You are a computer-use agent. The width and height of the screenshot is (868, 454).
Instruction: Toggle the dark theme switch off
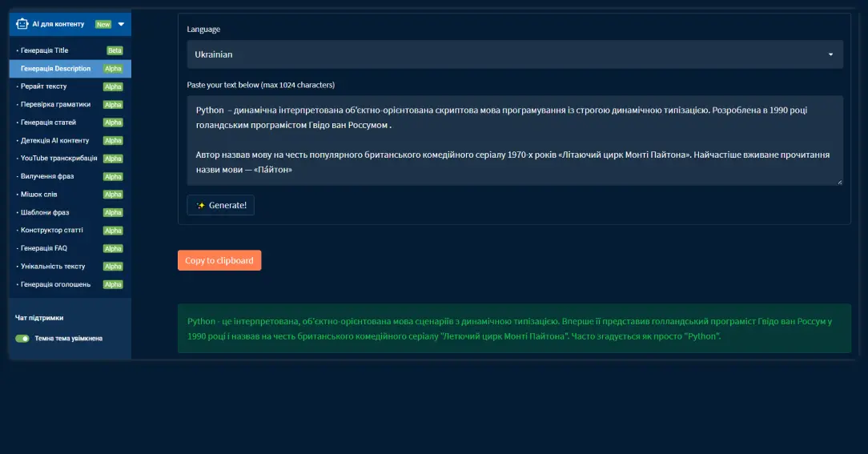coord(22,338)
